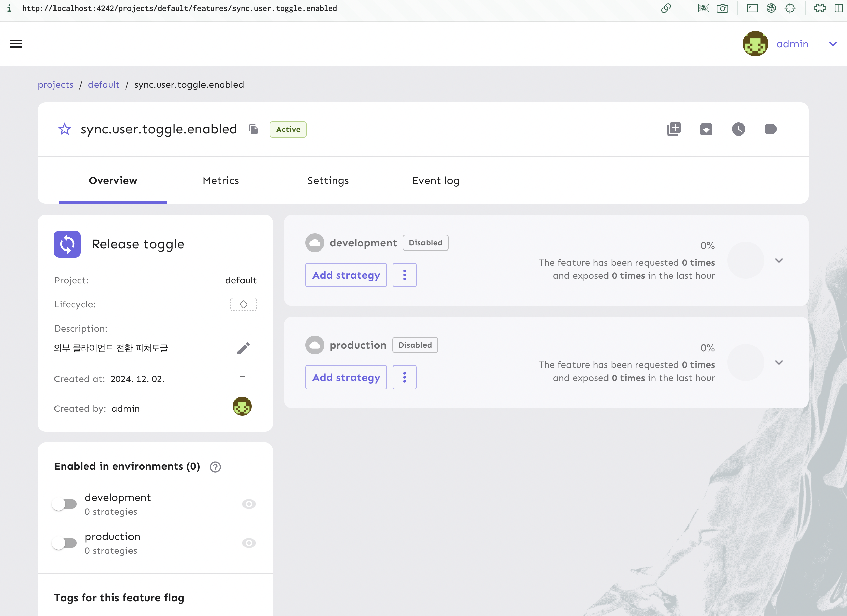847x616 pixels.
Task: Copy feature flag name icon
Action: 254,129
